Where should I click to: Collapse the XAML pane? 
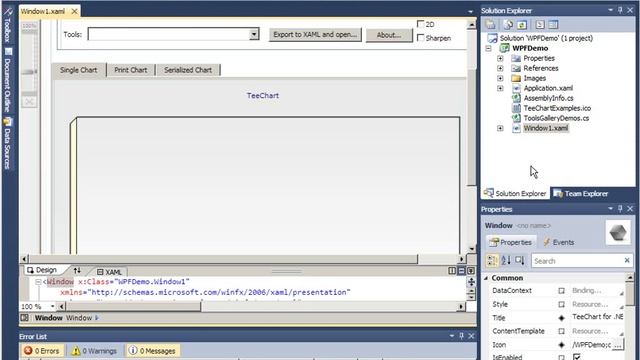471,271
